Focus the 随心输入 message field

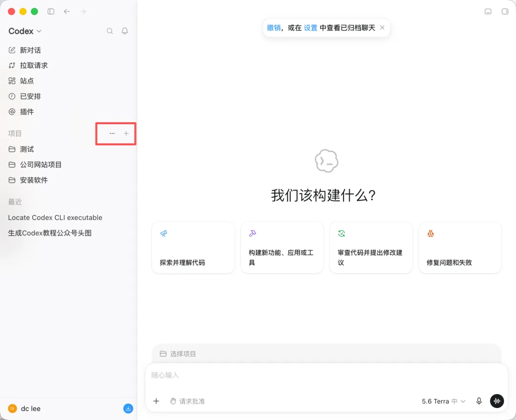pos(326,375)
